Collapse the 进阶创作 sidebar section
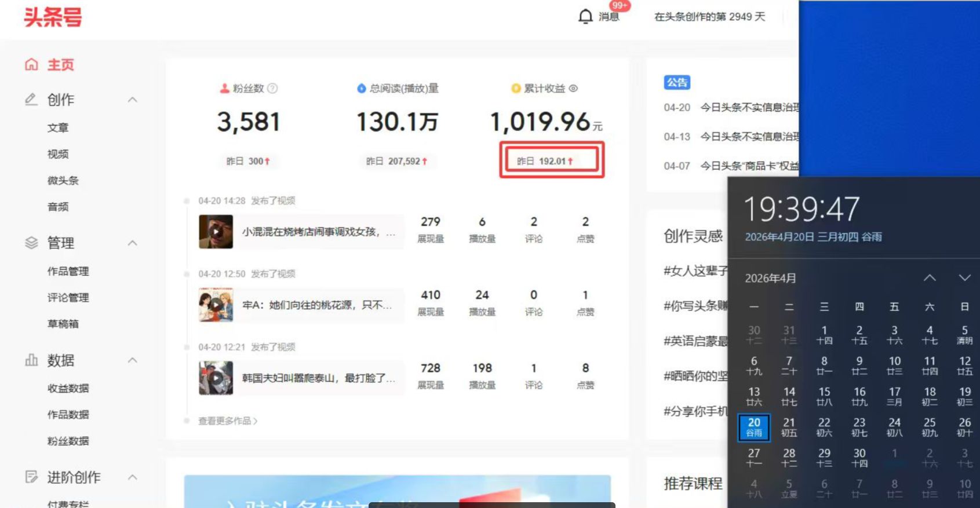The width and height of the screenshot is (980, 508). click(132, 477)
